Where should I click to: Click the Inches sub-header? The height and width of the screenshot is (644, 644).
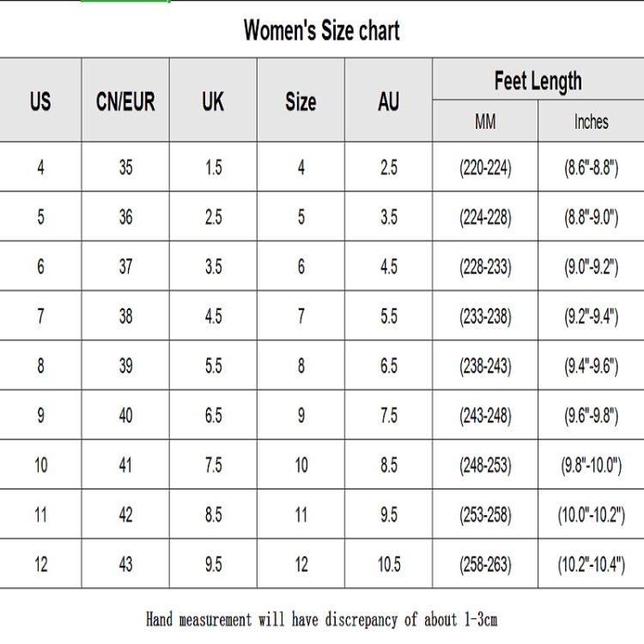click(x=591, y=122)
